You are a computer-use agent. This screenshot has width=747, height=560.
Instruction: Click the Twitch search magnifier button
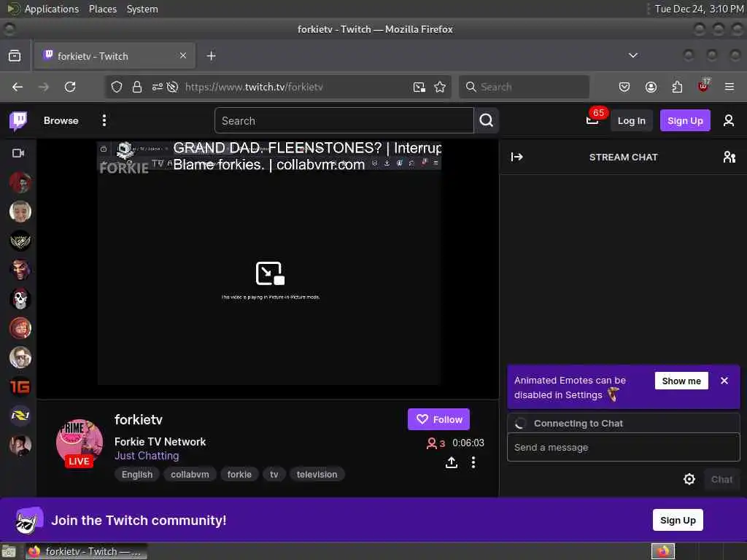(487, 120)
